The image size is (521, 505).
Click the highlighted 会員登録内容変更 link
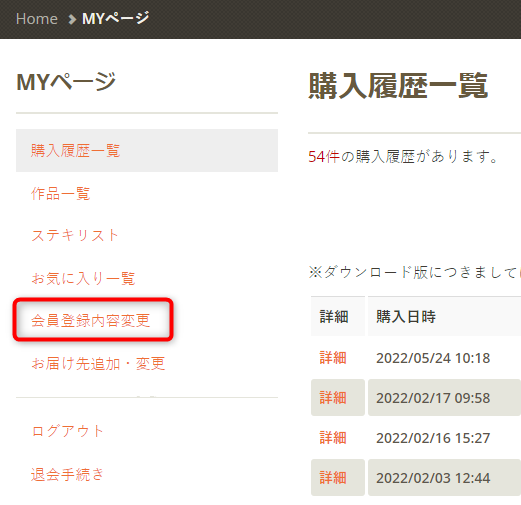point(90,320)
